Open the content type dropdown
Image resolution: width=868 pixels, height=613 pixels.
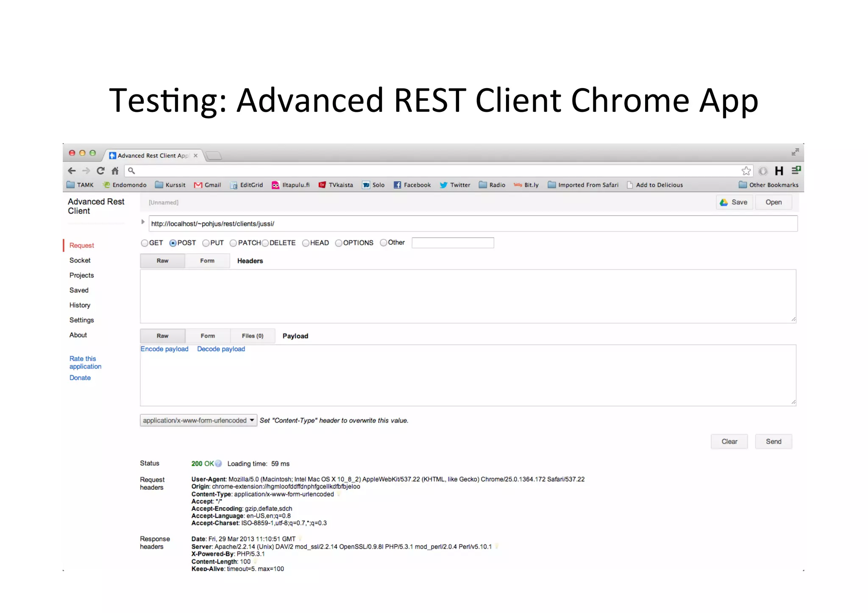click(198, 420)
